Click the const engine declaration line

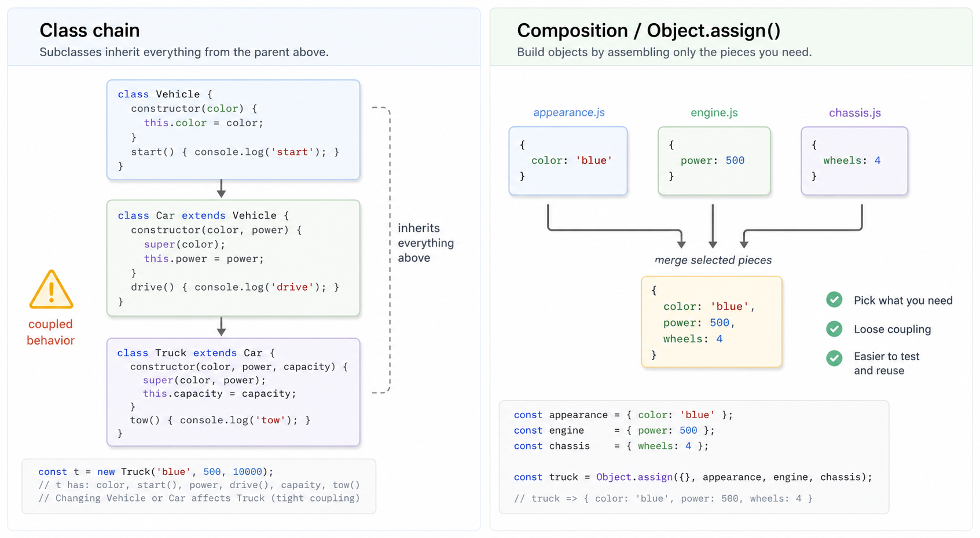tap(614, 430)
